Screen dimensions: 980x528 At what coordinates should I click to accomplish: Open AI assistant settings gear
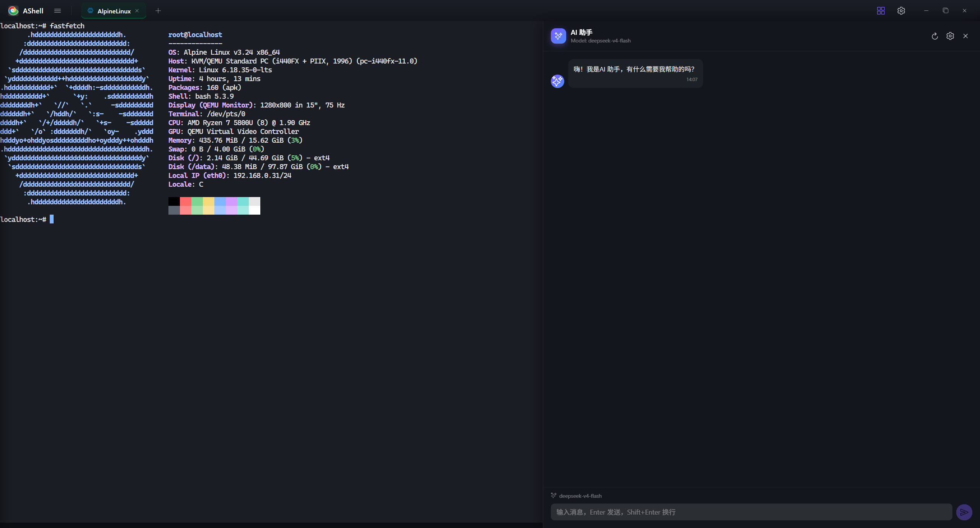pos(950,36)
